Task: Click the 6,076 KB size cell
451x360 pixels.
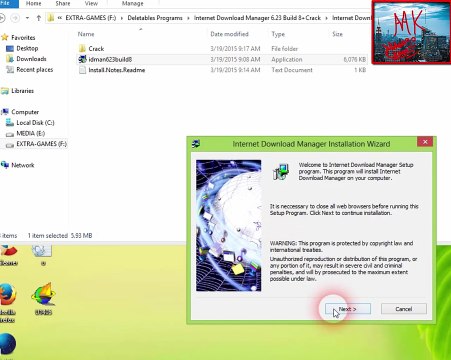Action: (354, 59)
